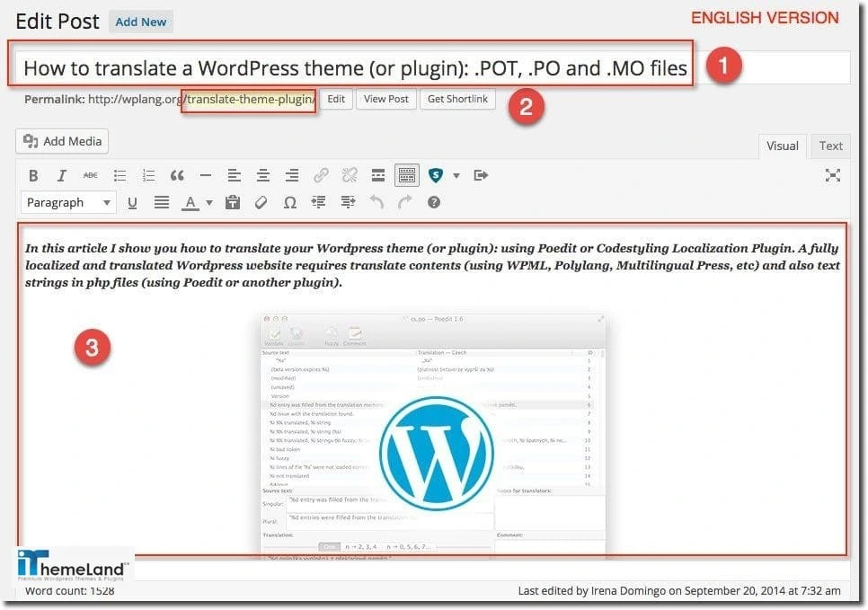Click the translate-theme-plugin permalink slug

coord(251,100)
